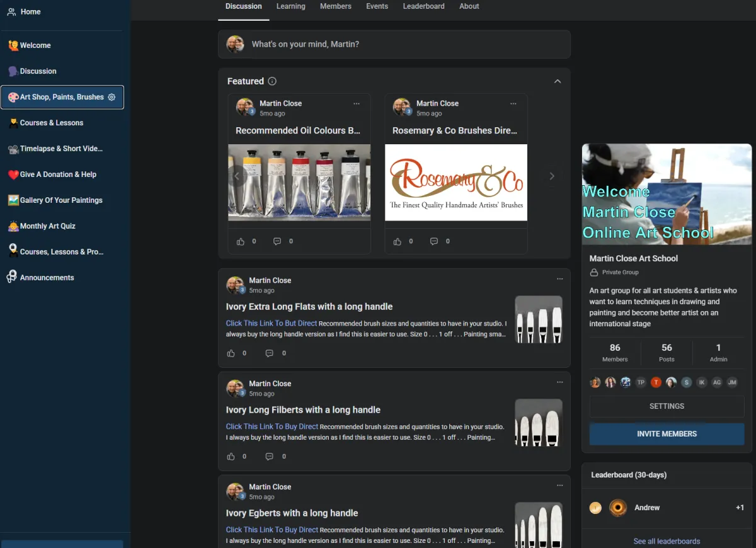Show previous featured posts with left arrow

[x=237, y=176]
